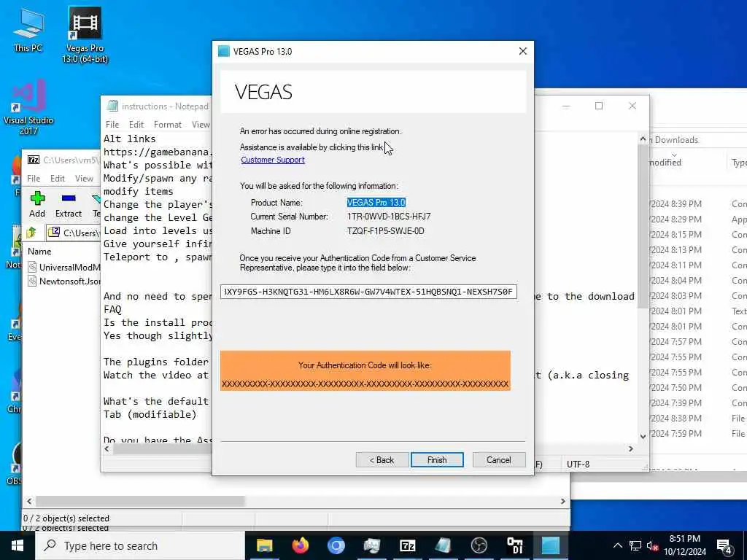This screenshot has width=747, height=560.
Task: Switch to OBS Studio from the taskbar
Action: pos(479,545)
